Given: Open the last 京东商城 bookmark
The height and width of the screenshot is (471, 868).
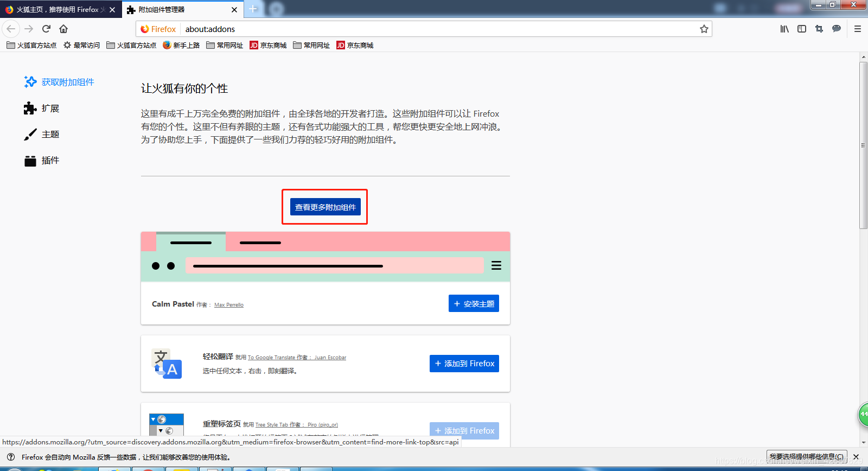Looking at the screenshot, I should point(355,45).
